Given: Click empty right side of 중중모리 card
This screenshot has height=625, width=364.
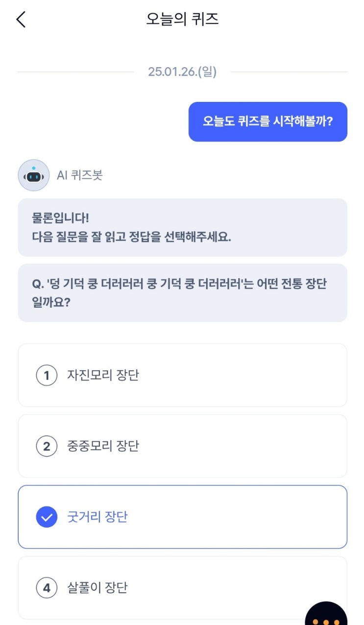Looking at the screenshot, I should 269,446.
